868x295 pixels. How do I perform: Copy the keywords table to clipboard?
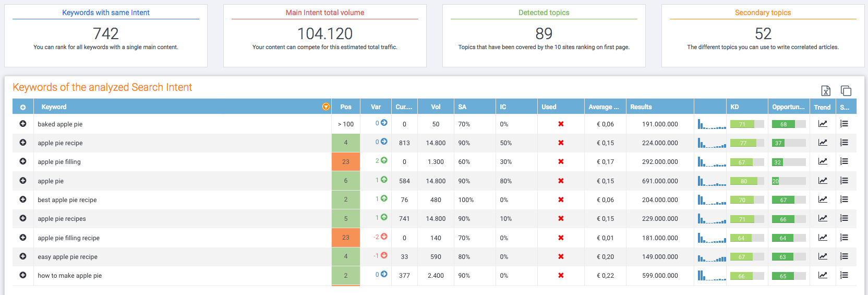tap(846, 91)
